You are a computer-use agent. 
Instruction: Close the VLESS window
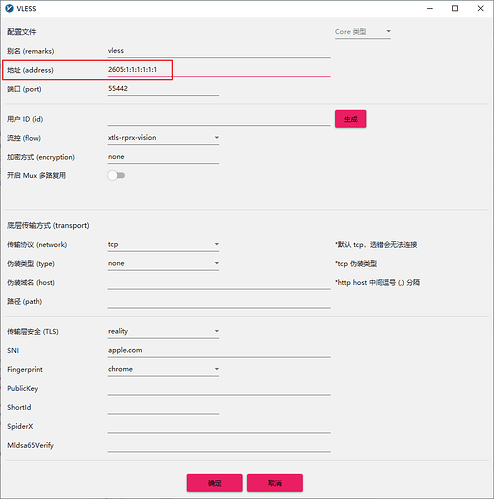coord(480,8)
